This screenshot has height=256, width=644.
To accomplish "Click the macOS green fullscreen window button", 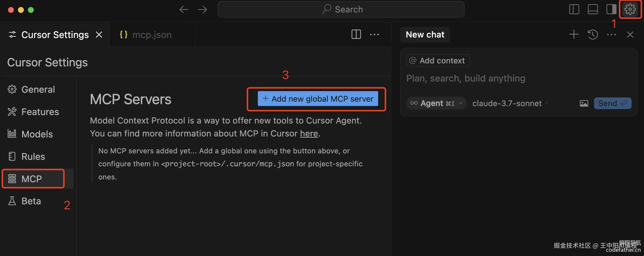I will click(x=31, y=10).
